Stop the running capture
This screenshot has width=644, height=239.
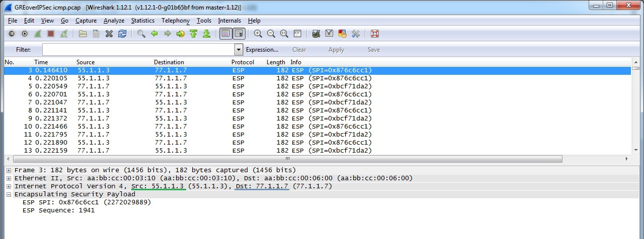(51, 34)
